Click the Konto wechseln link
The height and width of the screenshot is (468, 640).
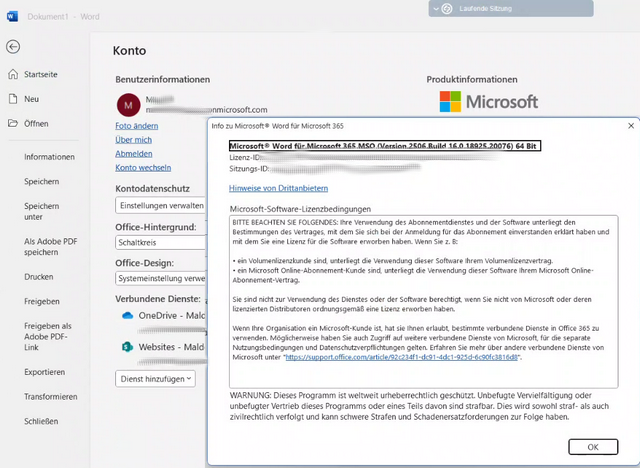[x=143, y=167]
